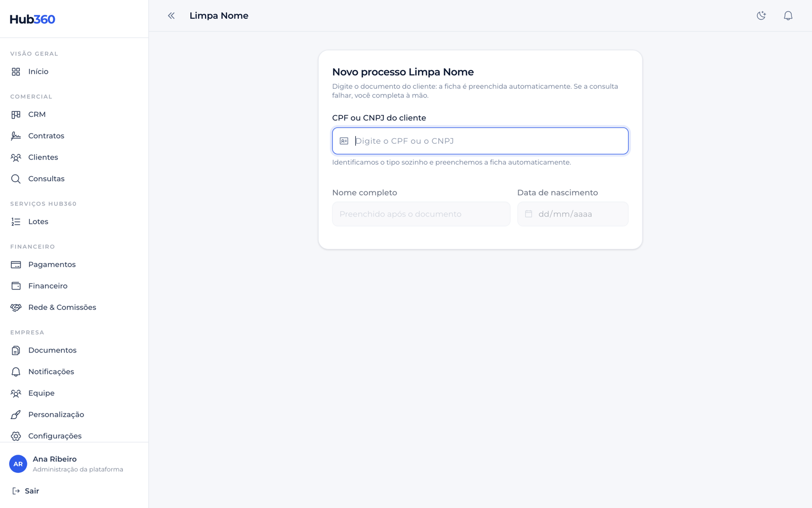812x508 pixels.
Task: Toggle dark mode with the moon icon
Action: coord(761,16)
